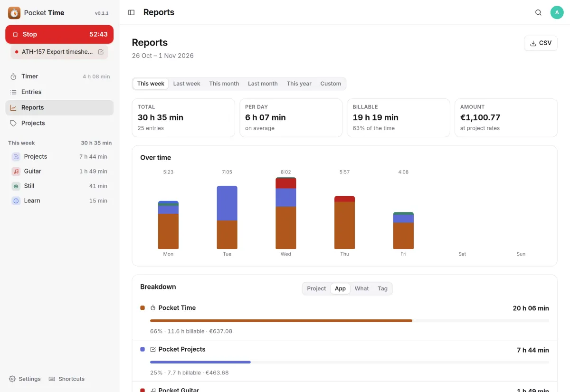Screen dimensions: 570x392
Task: Click the Friday bar in the chart
Action: coord(403,230)
